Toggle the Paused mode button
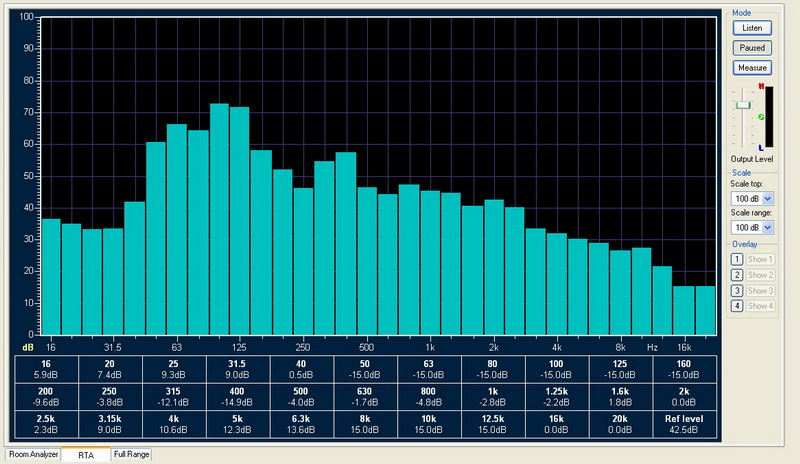Screen dimensions: 800x464 [752, 48]
